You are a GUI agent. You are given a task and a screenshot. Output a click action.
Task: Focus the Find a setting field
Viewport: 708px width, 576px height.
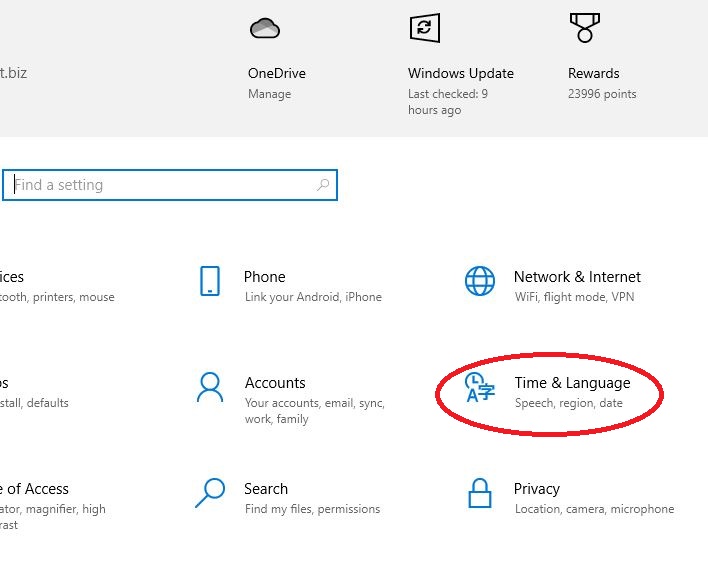click(x=170, y=185)
